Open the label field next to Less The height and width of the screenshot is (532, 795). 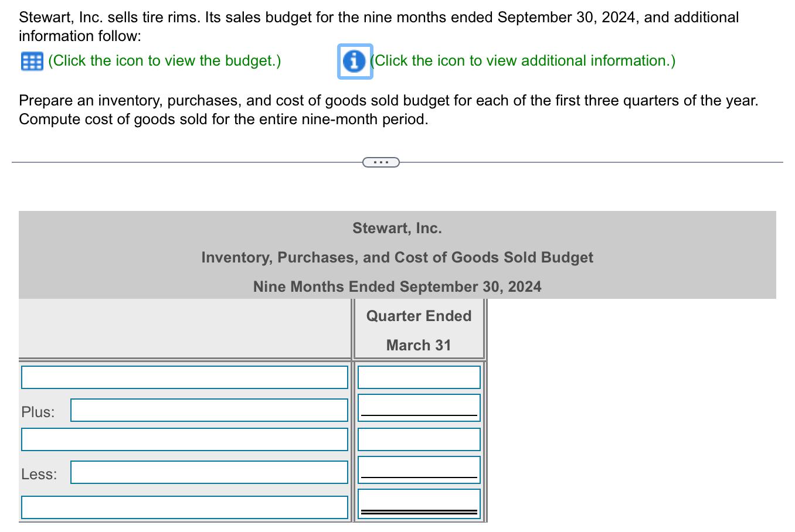[209, 472]
